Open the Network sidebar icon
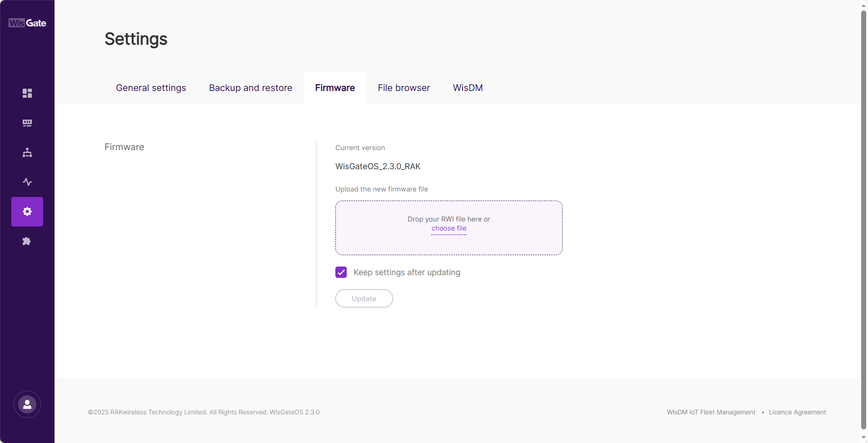868x443 pixels. 27,152
